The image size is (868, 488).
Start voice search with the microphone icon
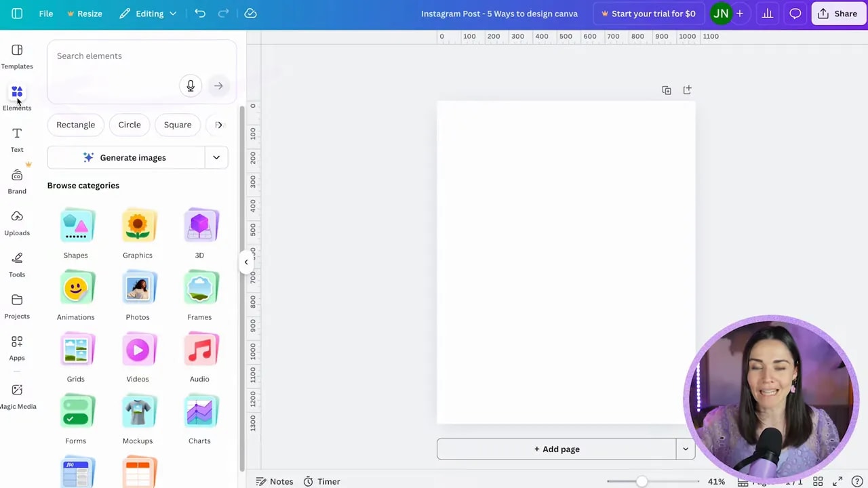pyautogui.click(x=191, y=85)
